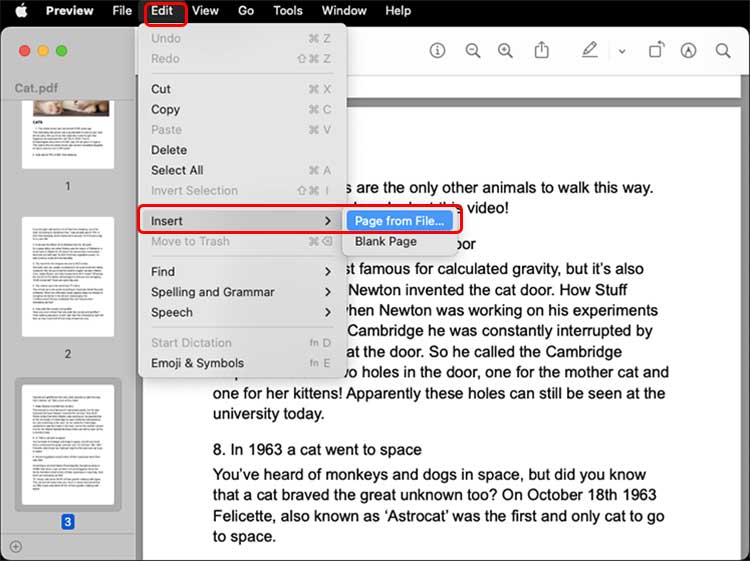
Task: Open the Window menu
Action: pos(344,11)
